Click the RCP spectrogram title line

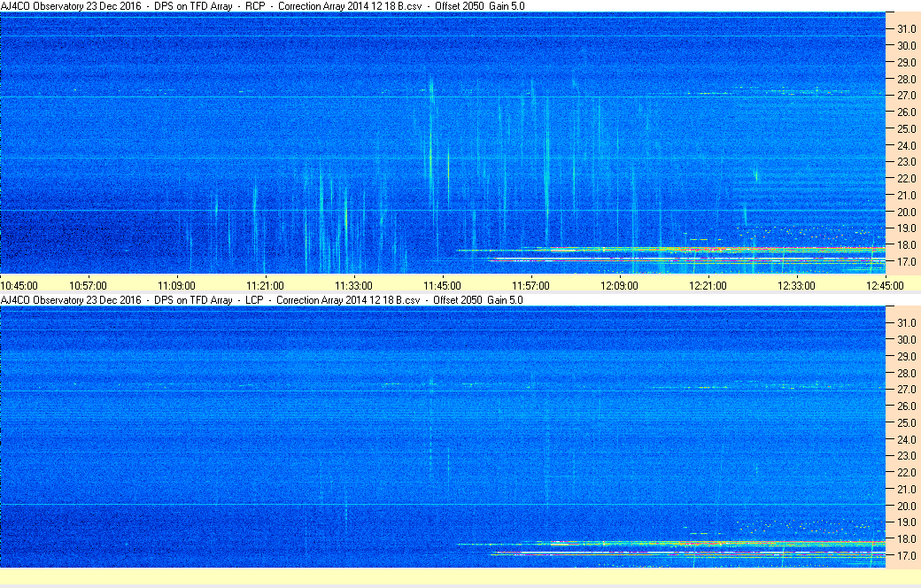[262, 6]
